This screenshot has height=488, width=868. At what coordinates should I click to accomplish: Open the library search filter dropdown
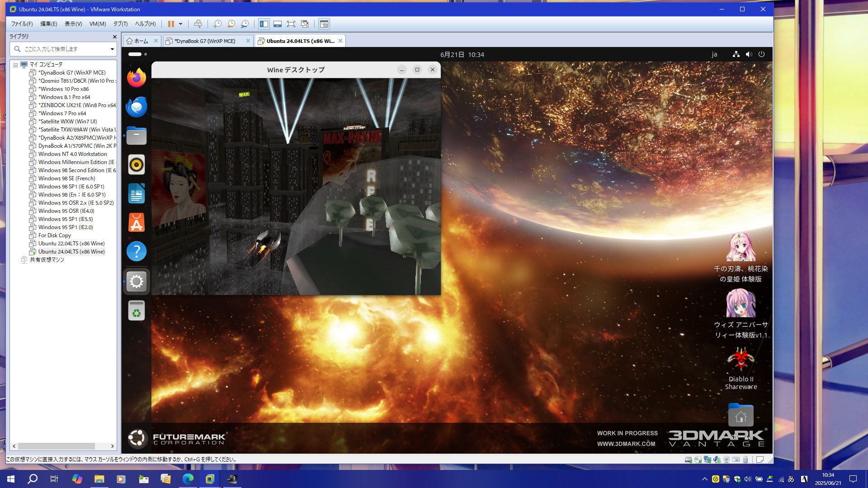click(x=112, y=49)
